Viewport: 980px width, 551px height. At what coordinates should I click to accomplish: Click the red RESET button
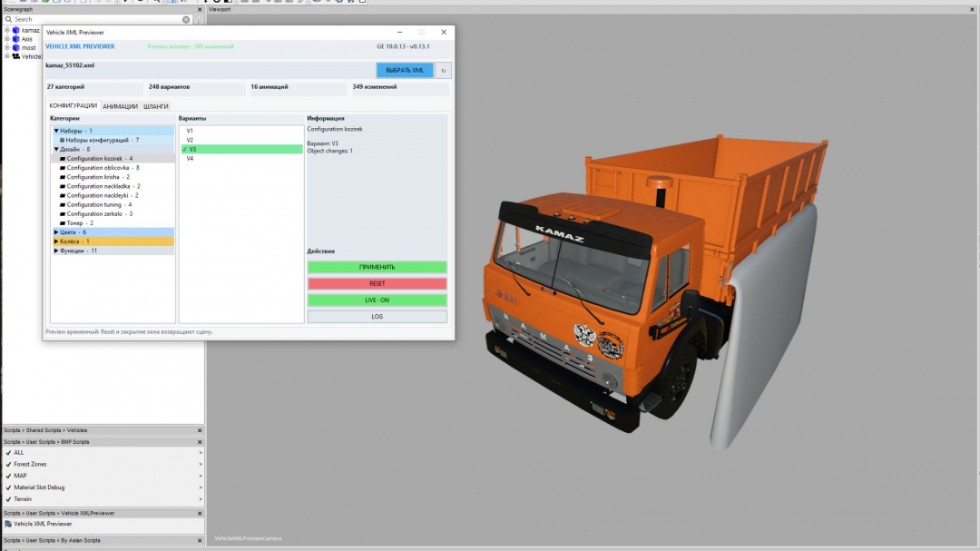377,283
